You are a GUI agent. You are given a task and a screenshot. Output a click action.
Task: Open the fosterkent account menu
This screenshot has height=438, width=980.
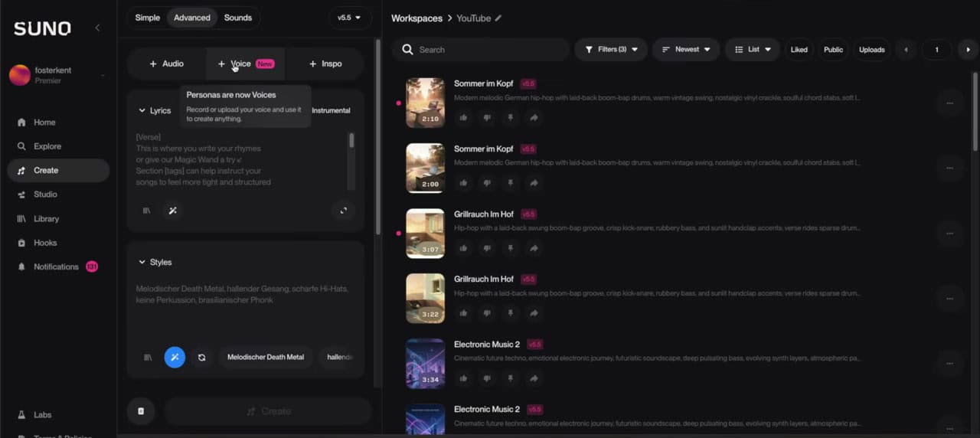click(57, 75)
